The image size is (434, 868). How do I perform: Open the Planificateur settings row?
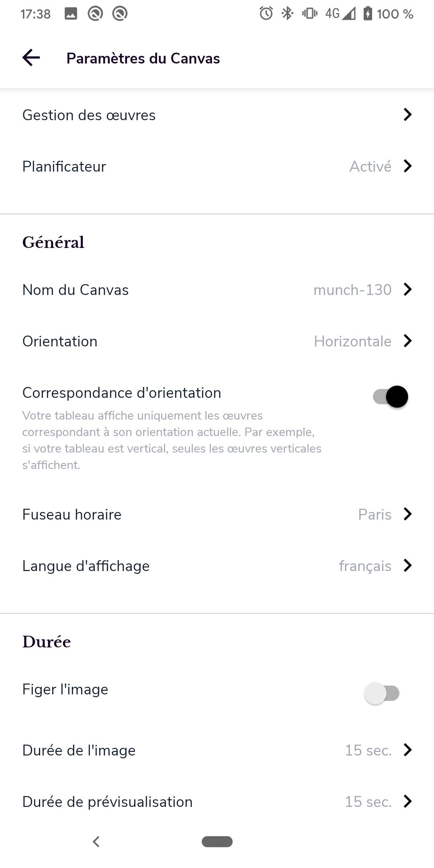point(217,166)
